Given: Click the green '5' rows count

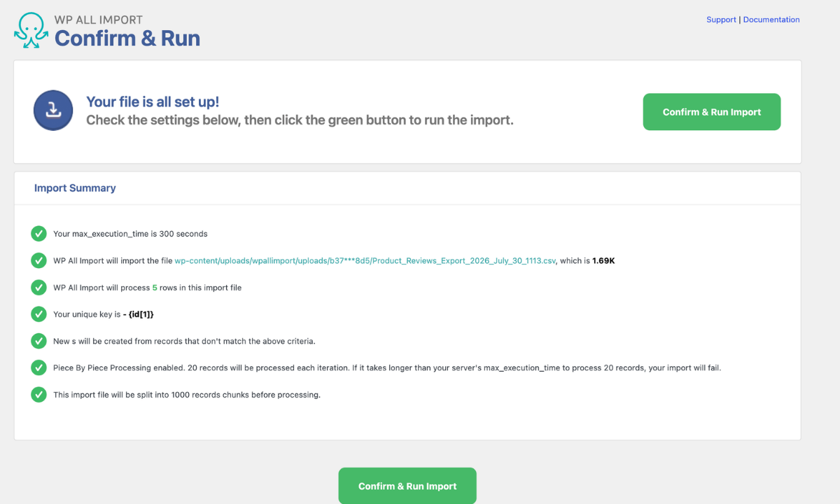Looking at the screenshot, I should 155,288.
